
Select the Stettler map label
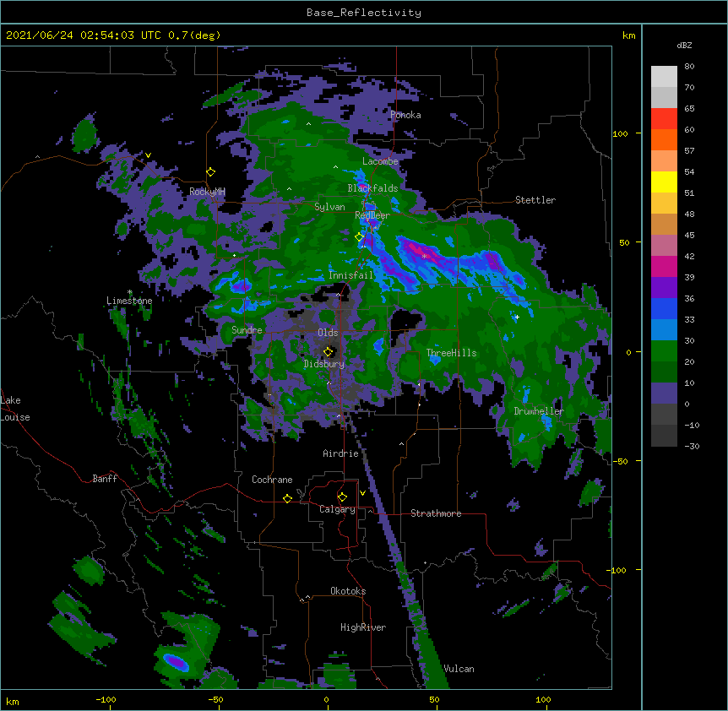(x=535, y=200)
